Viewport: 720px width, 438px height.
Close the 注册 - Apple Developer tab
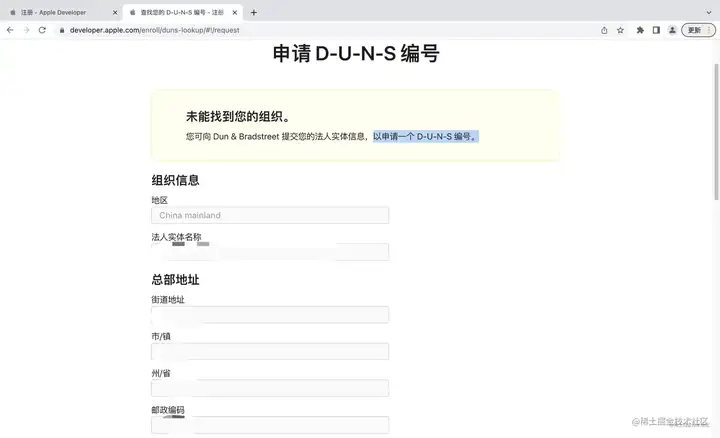[x=115, y=13]
